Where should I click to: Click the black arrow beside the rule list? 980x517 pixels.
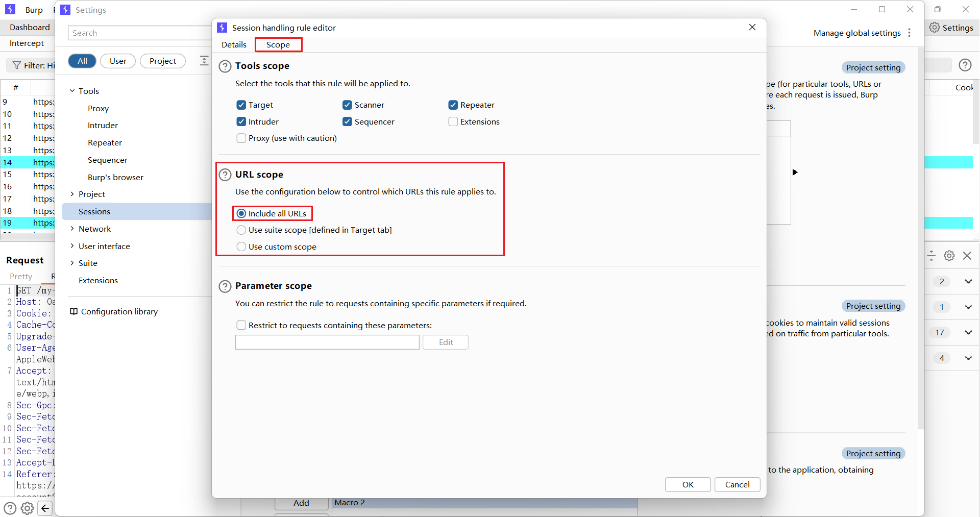point(795,173)
